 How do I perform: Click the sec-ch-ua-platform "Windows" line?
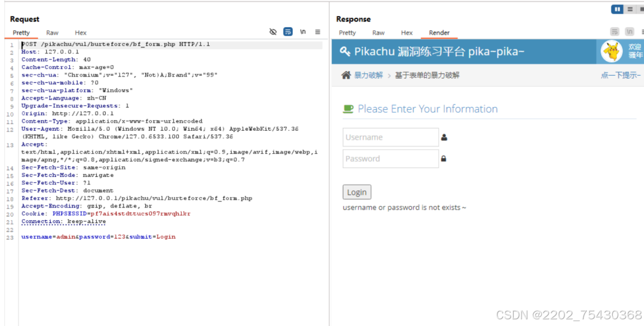77,90
